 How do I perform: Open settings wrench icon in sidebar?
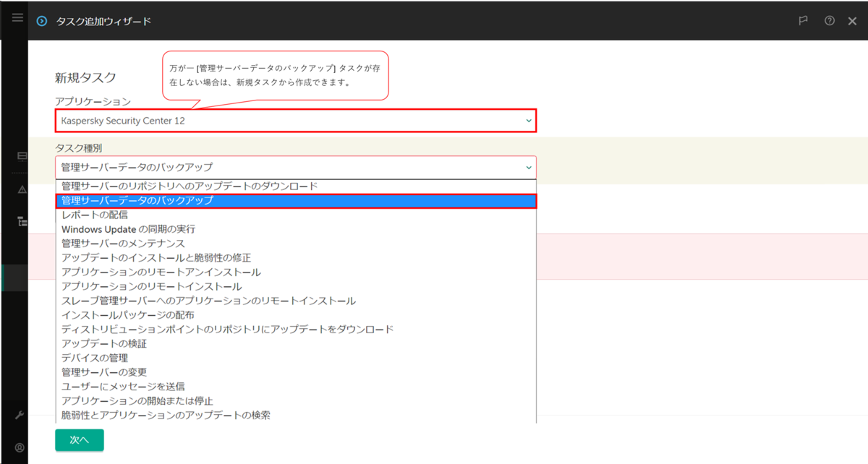point(20,415)
